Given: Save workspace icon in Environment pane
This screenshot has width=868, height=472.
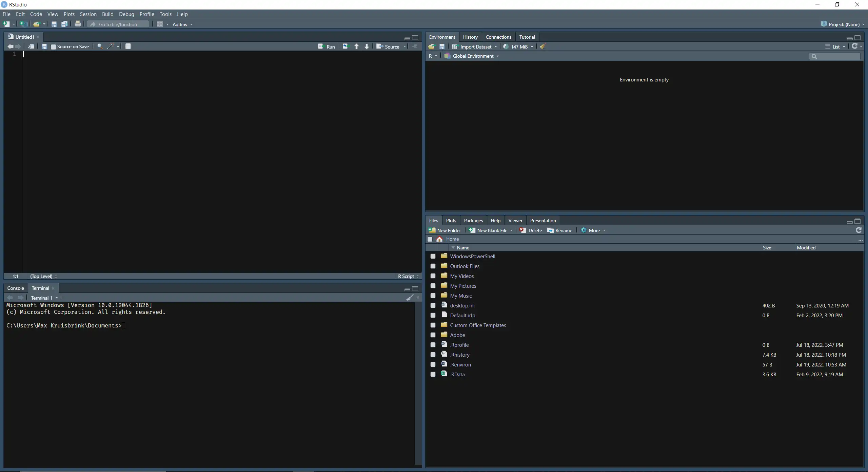Looking at the screenshot, I should 442,46.
